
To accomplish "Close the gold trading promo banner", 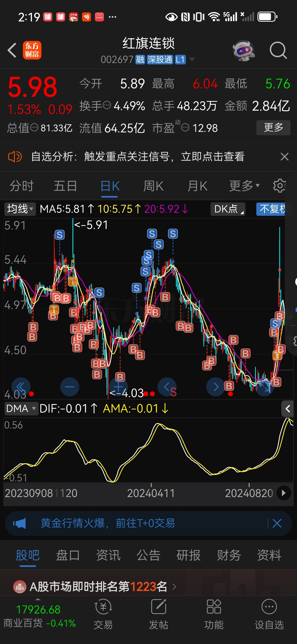I will pyautogui.click(x=277, y=523).
